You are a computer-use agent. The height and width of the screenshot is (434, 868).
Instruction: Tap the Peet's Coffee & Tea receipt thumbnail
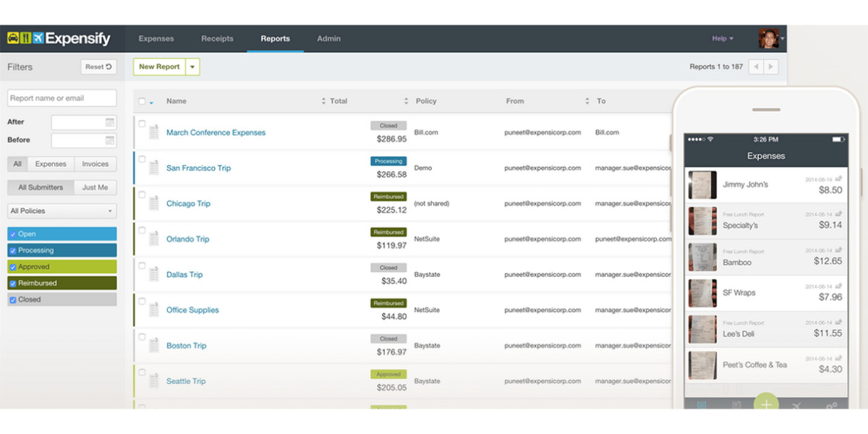point(702,365)
